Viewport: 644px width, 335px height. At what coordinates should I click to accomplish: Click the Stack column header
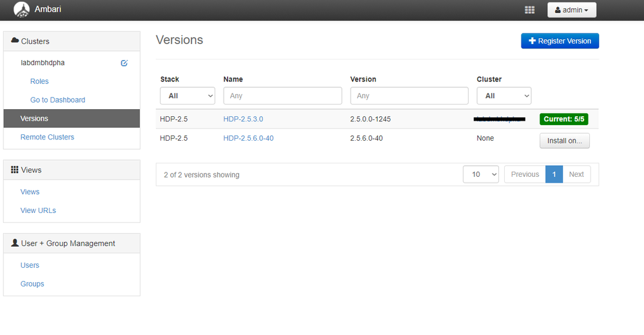click(x=170, y=79)
